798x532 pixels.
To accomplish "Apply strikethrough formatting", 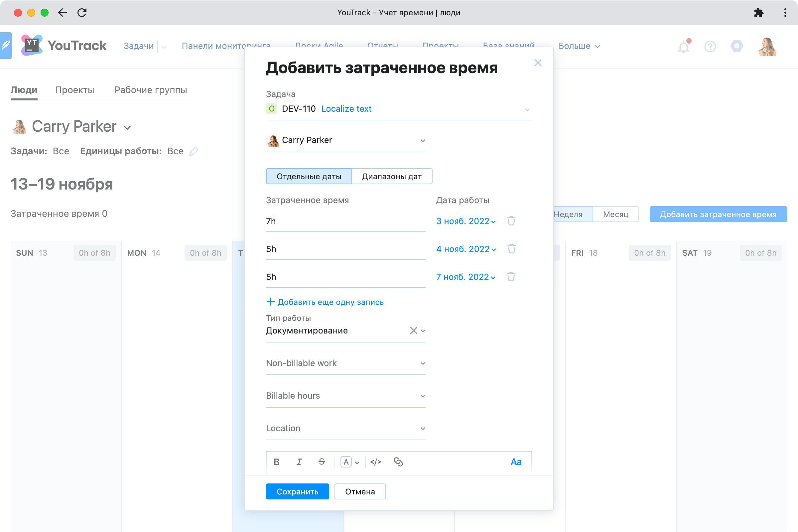I will (x=321, y=462).
